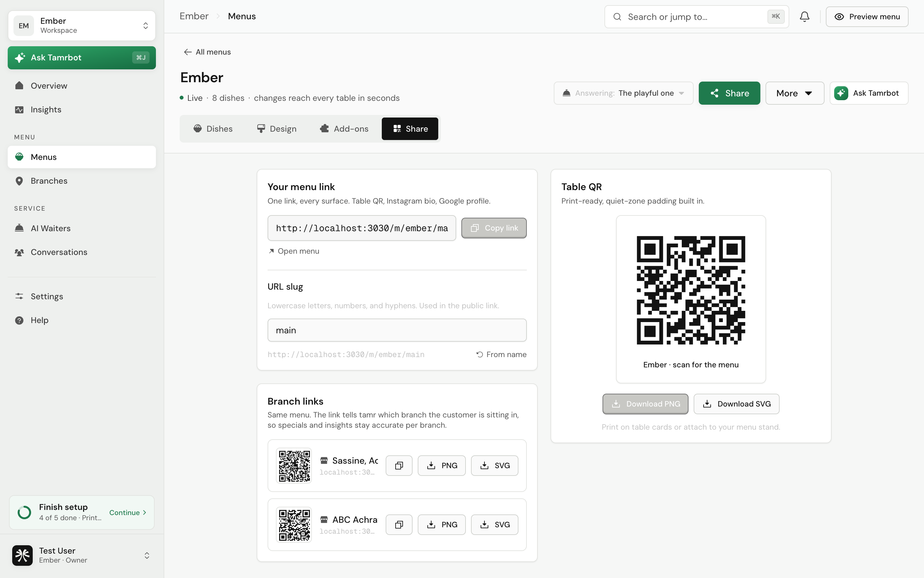Click Ask Tamrbot in page header
Screen dimensions: 924x578
tap(868, 93)
